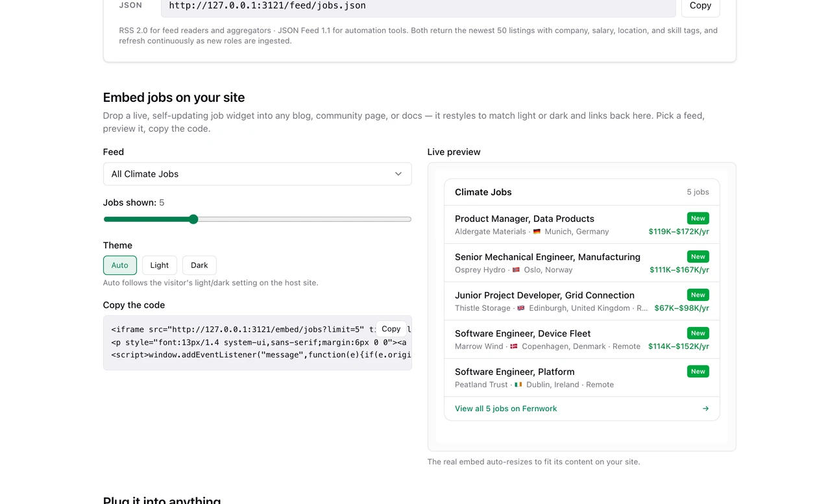Viewport: 839px width, 504px height.
Task: Click the Denmark flag next to Copenhagen
Action: tap(514, 346)
